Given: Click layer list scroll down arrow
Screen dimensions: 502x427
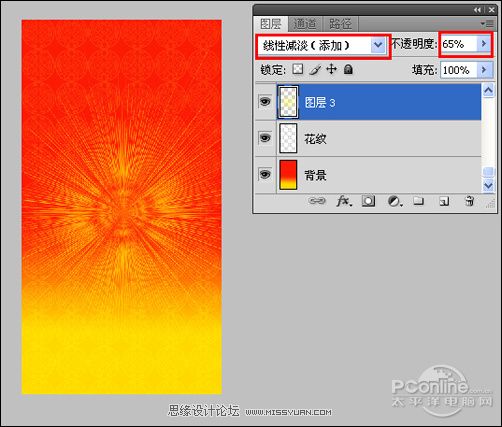Looking at the screenshot, I should click(x=488, y=185).
